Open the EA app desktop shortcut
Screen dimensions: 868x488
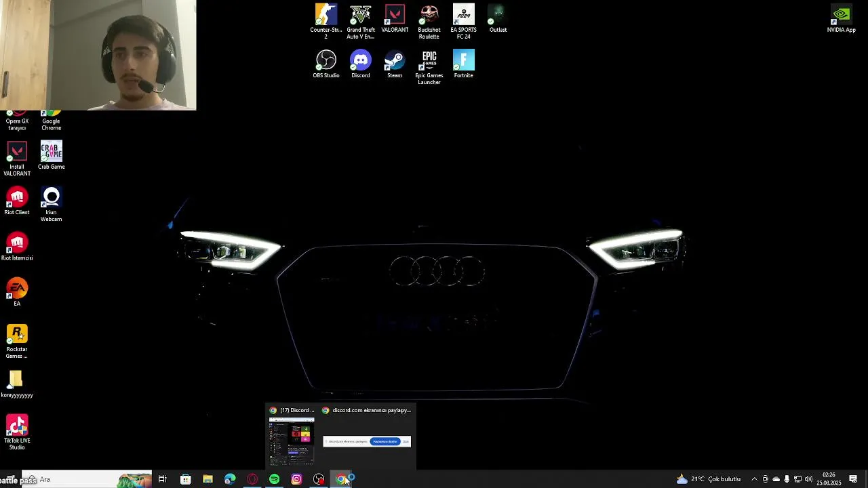[x=17, y=292]
